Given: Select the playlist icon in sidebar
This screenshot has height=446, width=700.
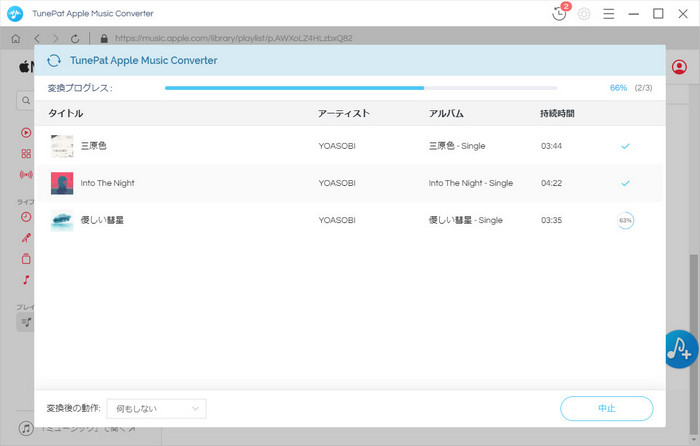Looking at the screenshot, I should click(26, 322).
